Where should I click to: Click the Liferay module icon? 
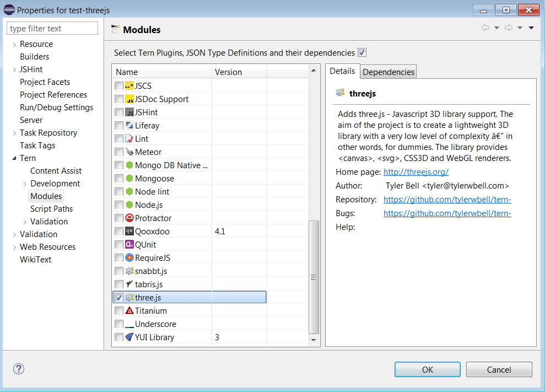click(129, 126)
